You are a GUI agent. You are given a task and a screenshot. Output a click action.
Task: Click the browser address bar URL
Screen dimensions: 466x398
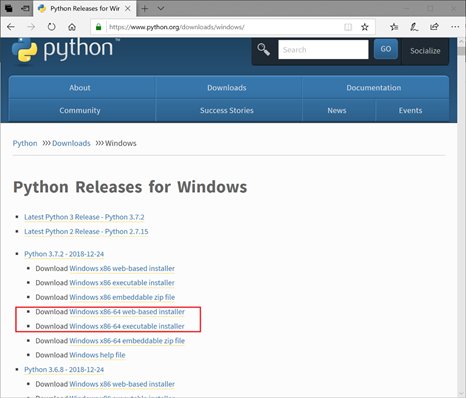pyautogui.click(x=177, y=27)
